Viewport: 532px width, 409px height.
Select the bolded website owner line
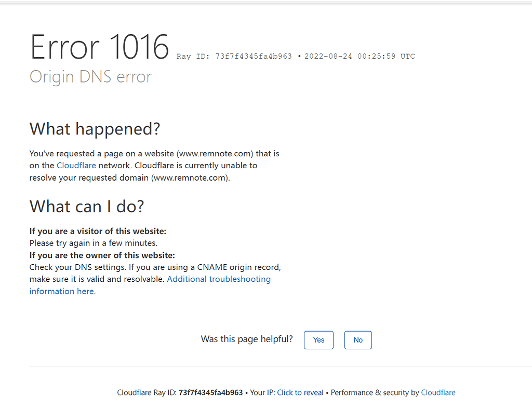[x=102, y=255]
